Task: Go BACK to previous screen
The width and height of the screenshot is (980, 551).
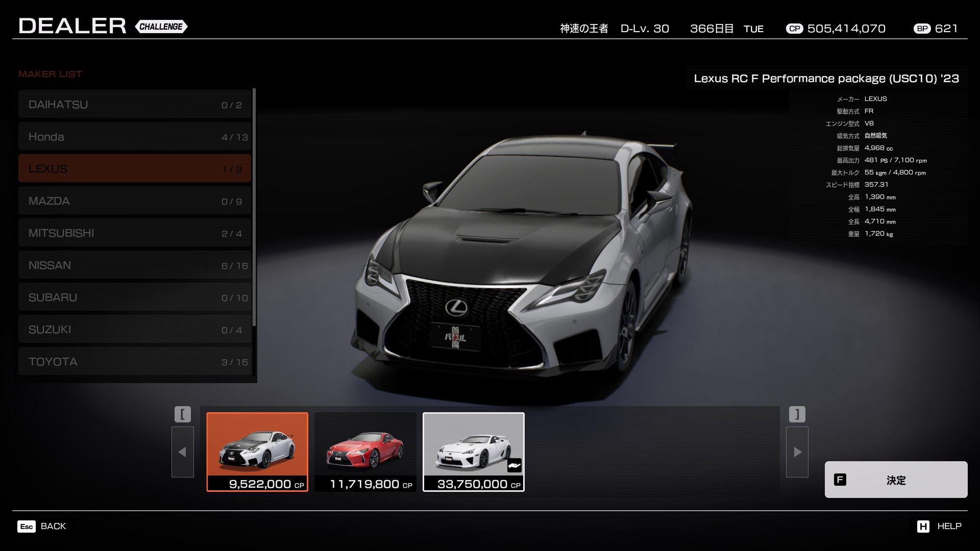Action: pos(53,527)
